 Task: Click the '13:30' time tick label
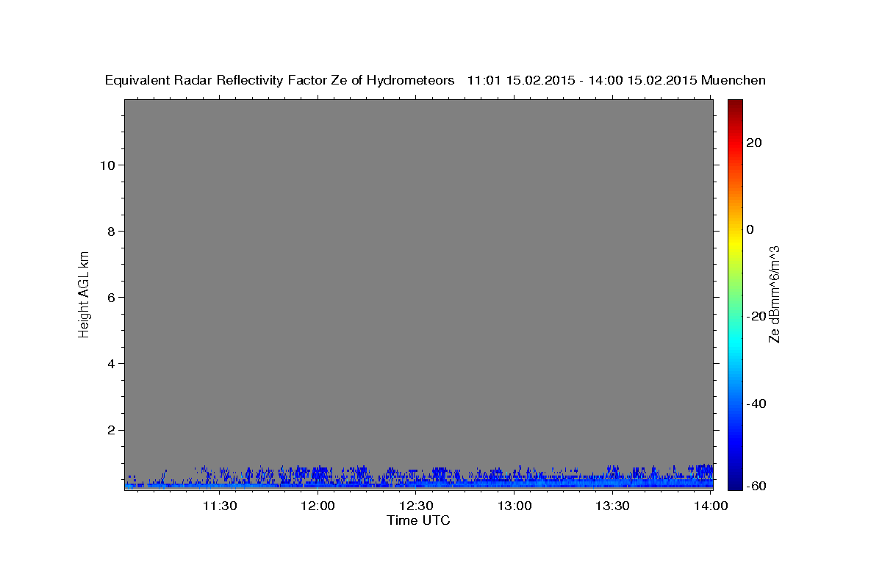click(x=612, y=506)
